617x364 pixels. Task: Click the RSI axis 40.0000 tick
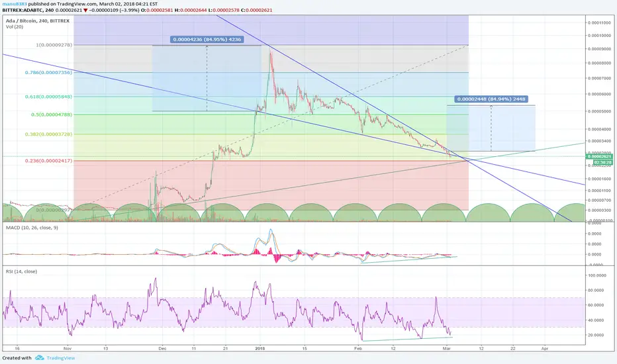coord(596,320)
